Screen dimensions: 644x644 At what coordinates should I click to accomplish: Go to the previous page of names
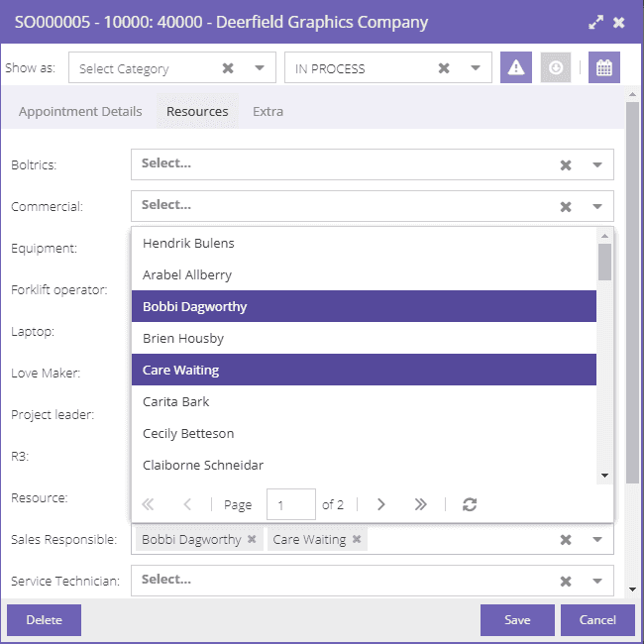(187, 504)
